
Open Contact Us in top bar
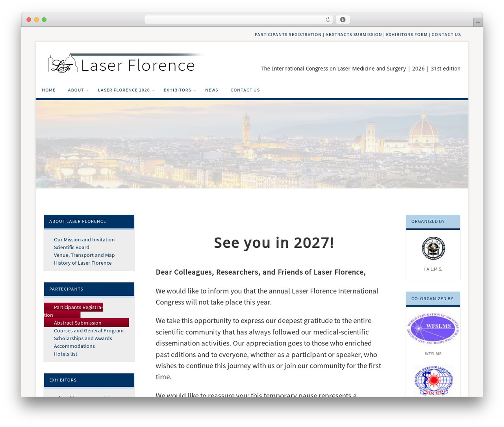coord(446,35)
